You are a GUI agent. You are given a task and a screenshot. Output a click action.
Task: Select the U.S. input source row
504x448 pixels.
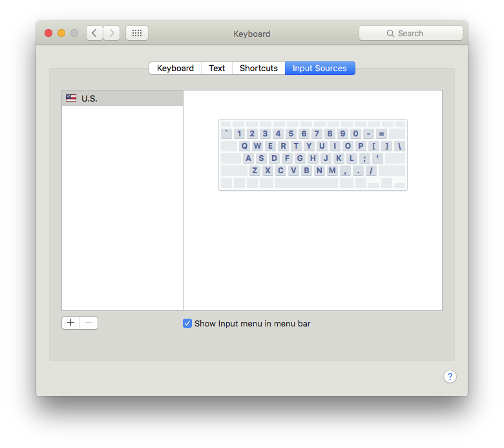[x=123, y=98]
